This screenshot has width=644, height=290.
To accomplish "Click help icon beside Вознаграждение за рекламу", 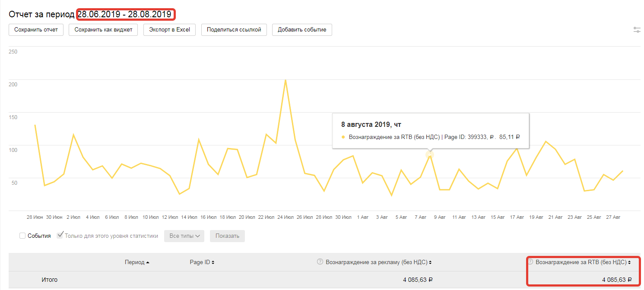I will 320,262.
